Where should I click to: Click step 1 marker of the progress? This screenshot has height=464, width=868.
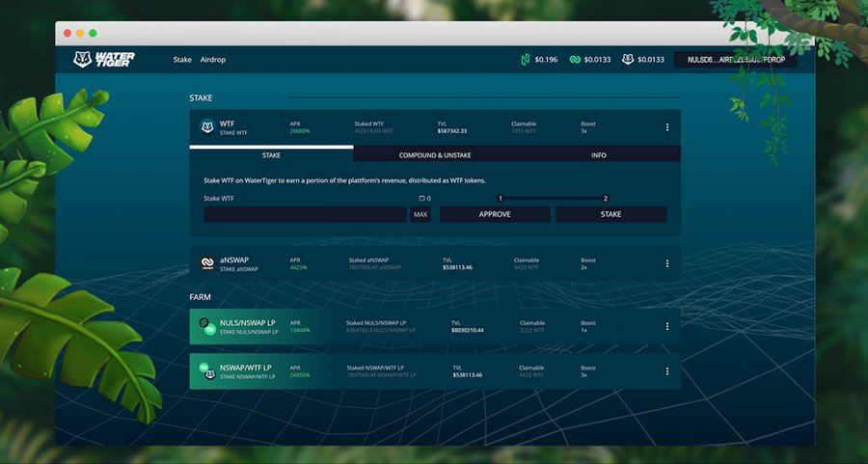tap(501, 198)
